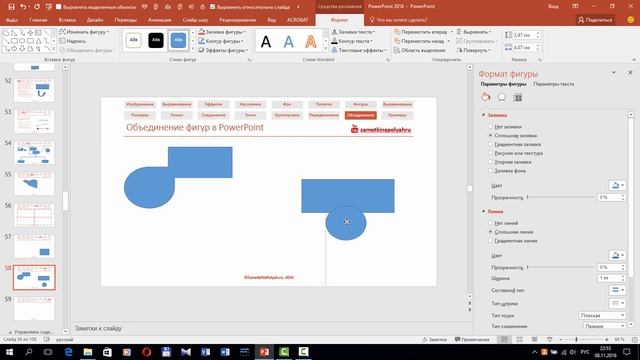Open the 'Тип точки' combo box
640x360 pixels.
point(602,316)
